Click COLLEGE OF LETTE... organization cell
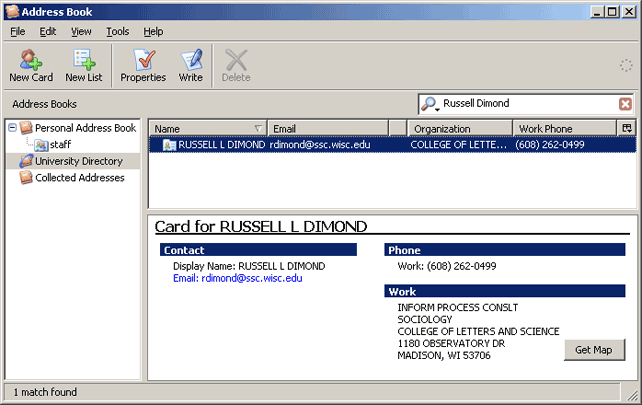This screenshot has height=405, width=642. coord(459,145)
